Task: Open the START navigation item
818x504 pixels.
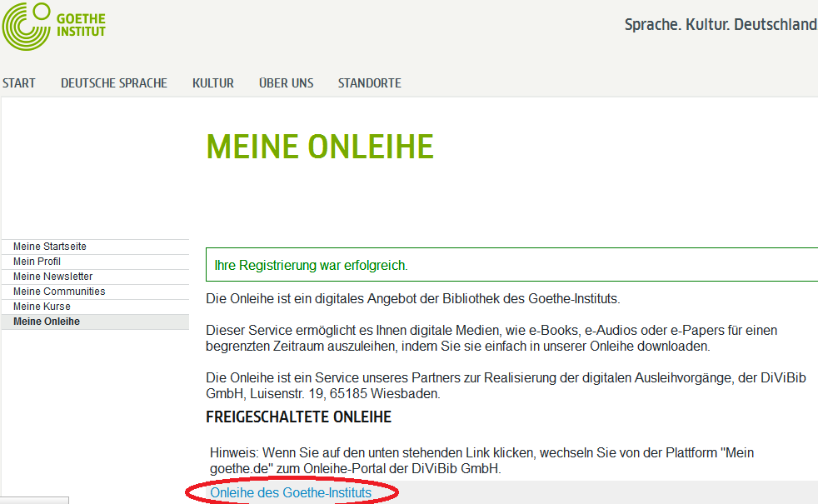Action: 19,83
